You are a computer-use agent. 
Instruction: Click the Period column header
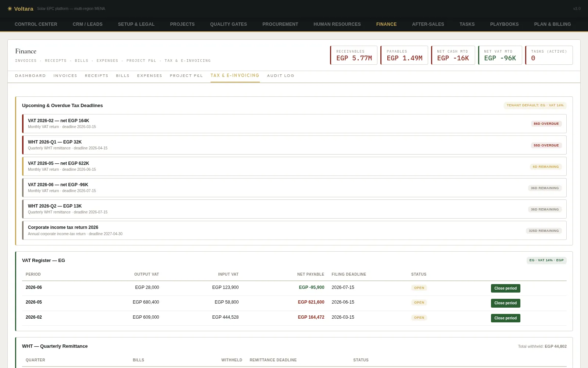point(33,275)
